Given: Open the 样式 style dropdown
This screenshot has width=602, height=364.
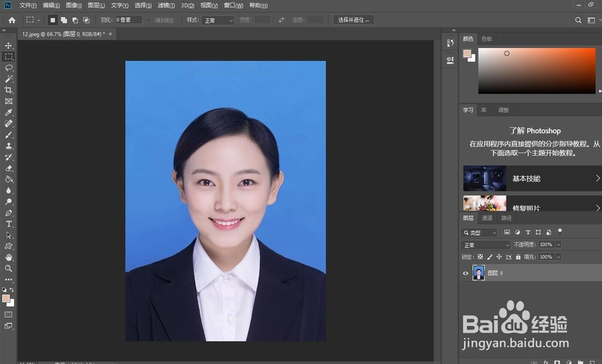Looking at the screenshot, I should click(x=217, y=20).
